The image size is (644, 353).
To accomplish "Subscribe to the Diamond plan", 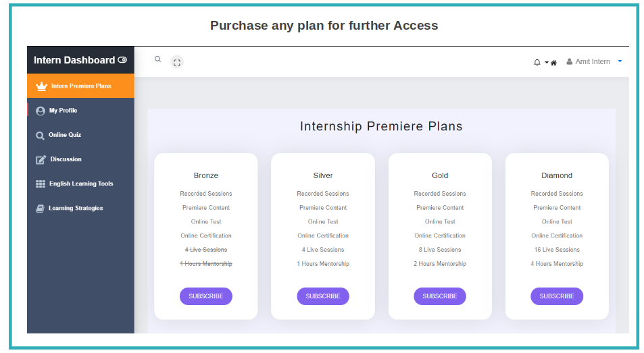I will [x=557, y=296].
